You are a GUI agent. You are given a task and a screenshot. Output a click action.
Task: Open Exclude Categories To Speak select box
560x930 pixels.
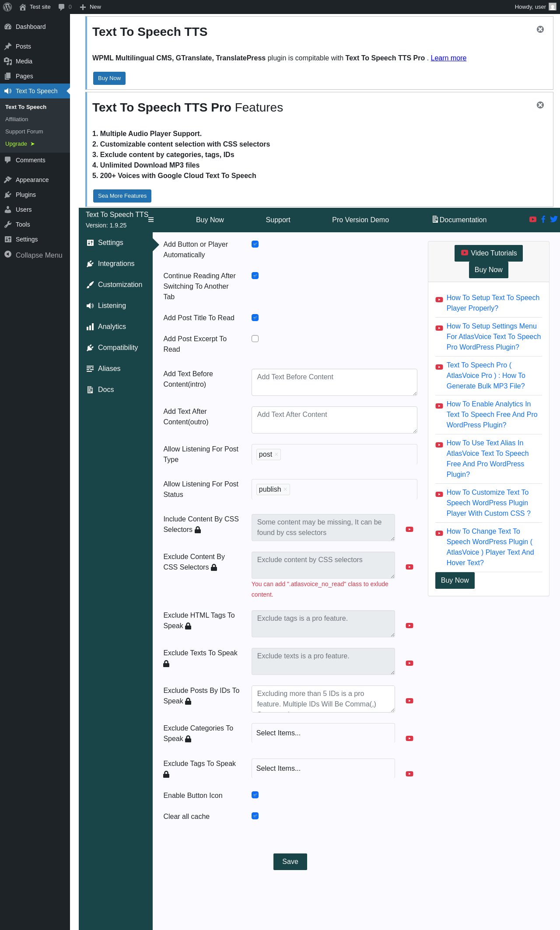323,733
